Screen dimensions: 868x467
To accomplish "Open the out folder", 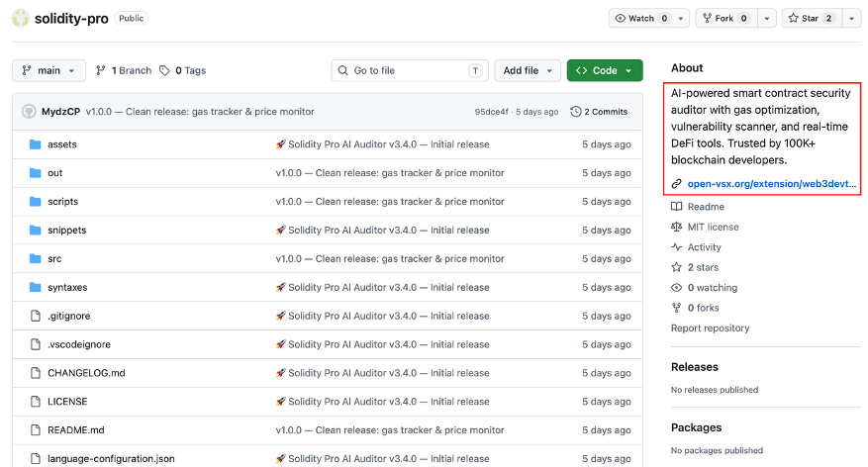I will click(x=54, y=172).
